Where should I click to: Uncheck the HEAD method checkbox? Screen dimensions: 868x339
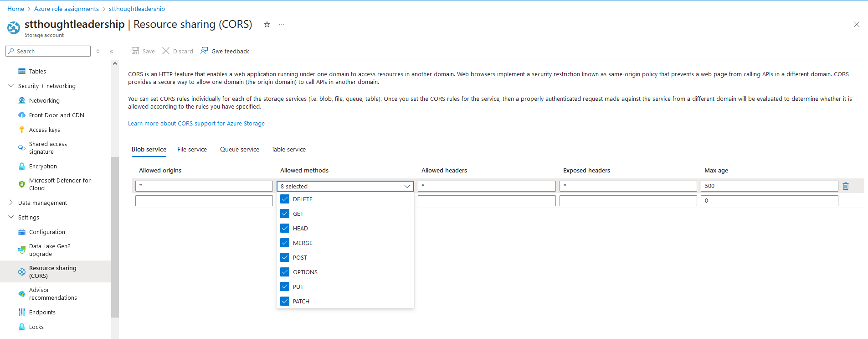pyautogui.click(x=285, y=228)
